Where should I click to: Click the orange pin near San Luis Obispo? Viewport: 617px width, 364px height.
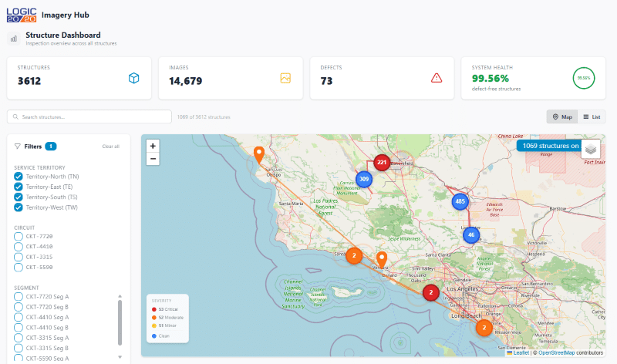click(259, 155)
